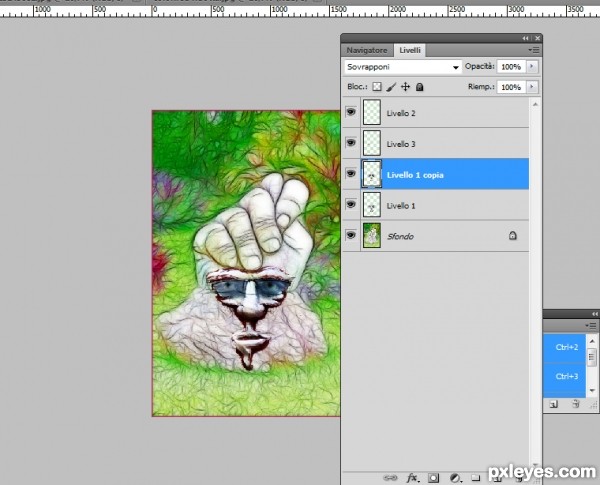Click Livello 2 layer thumbnail
The width and height of the screenshot is (600, 485).
(x=372, y=112)
